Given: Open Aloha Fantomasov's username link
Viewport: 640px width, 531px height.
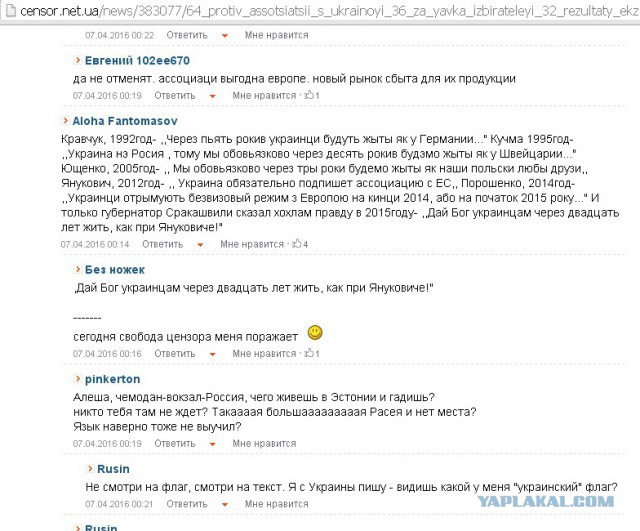Looking at the screenshot, I should tap(125, 121).
